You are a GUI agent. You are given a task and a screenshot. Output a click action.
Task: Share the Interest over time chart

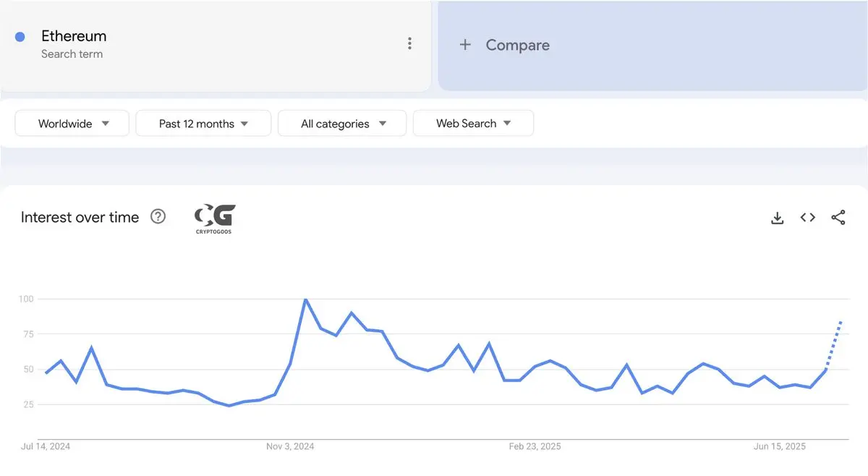[x=838, y=217]
